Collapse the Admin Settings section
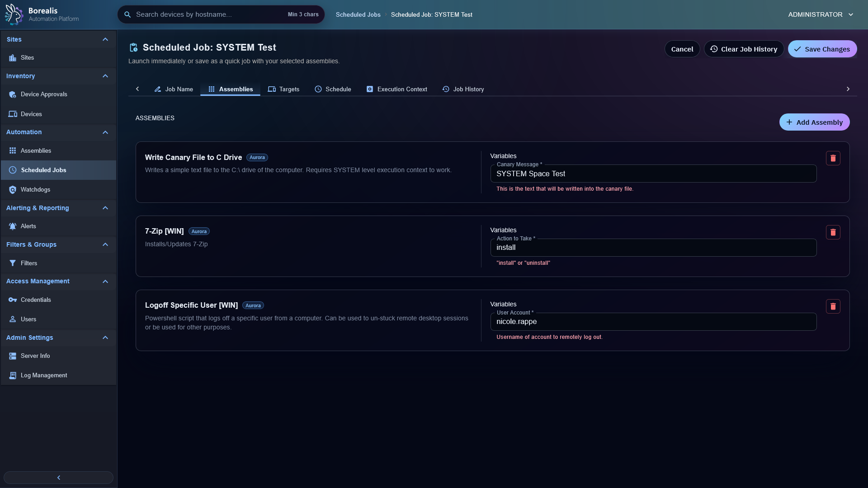The image size is (868, 488). pyautogui.click(x=105, y=338)
